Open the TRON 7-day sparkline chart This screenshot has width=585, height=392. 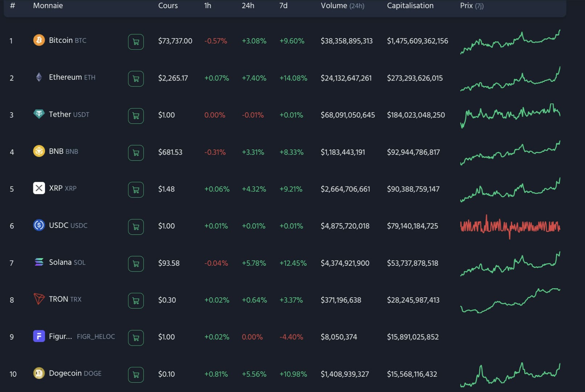click(510, 300)
